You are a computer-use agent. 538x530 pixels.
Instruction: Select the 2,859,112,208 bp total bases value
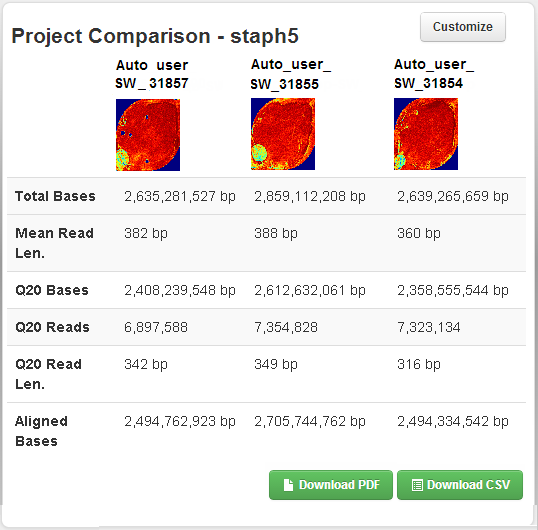310,197
